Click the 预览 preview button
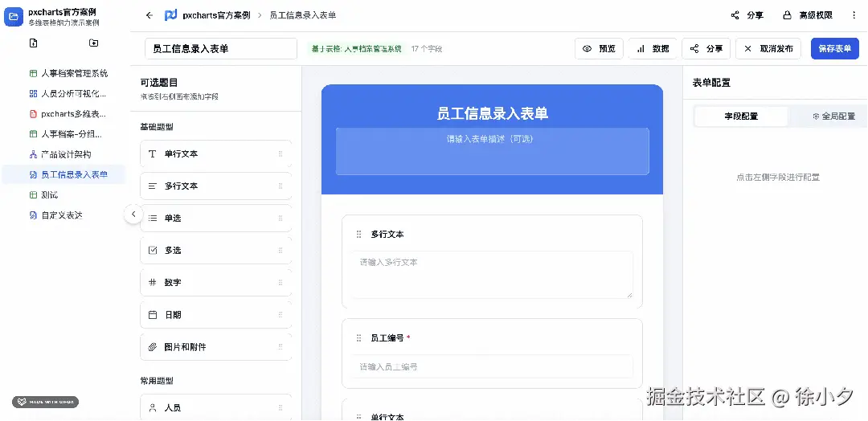 (x=599, y=49)
